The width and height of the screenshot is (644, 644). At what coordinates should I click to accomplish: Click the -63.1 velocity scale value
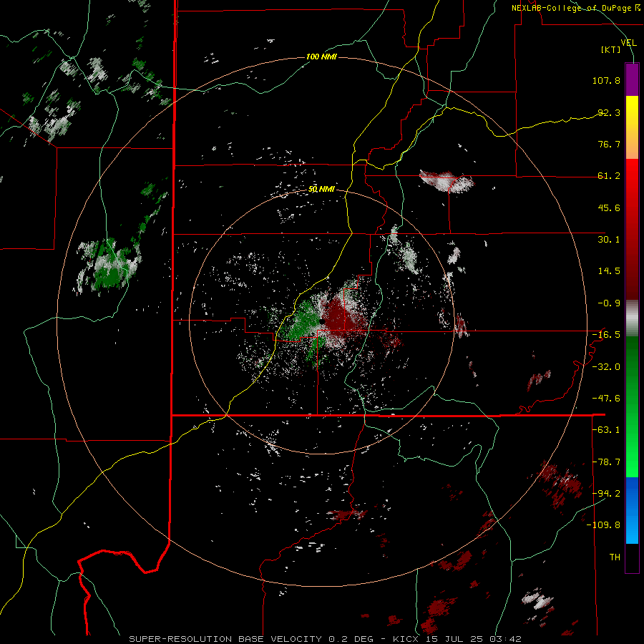(606, 430)
